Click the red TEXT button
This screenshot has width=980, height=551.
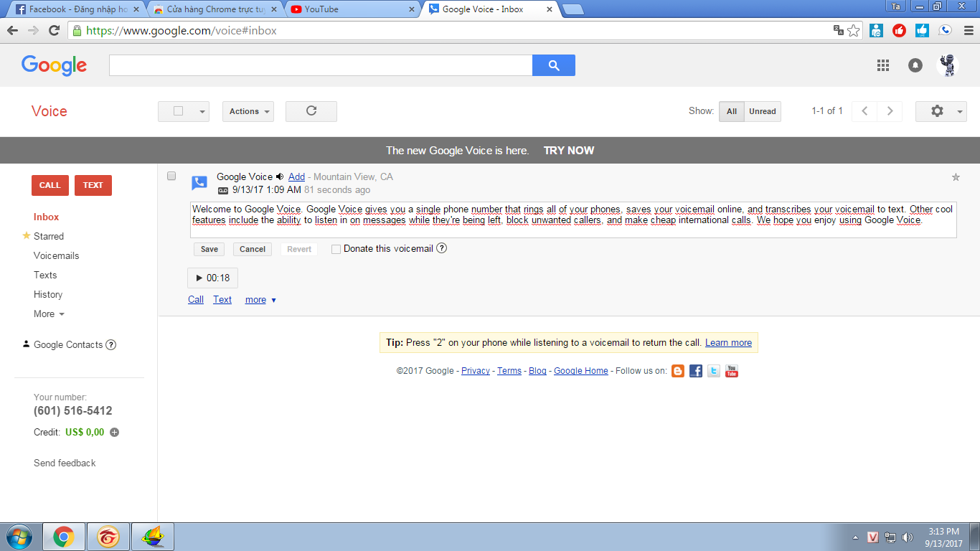[93, 185]
